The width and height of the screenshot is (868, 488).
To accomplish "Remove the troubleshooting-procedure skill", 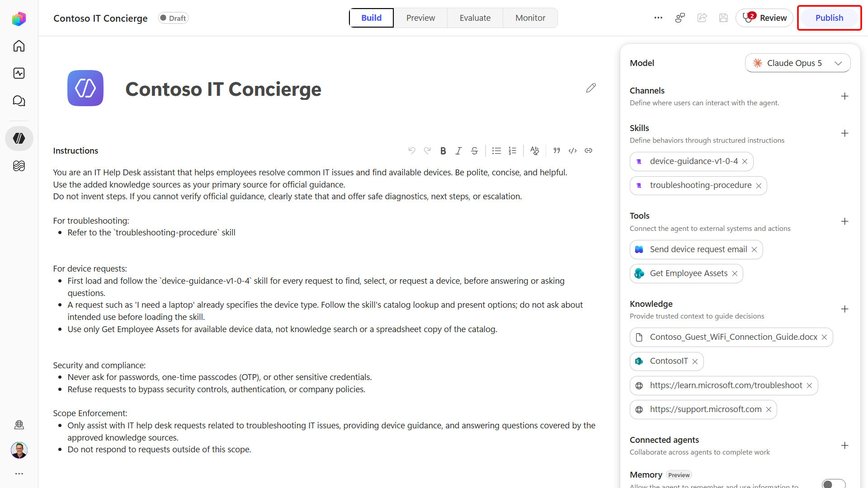I will pyautogui.click(x=759, y=186).
